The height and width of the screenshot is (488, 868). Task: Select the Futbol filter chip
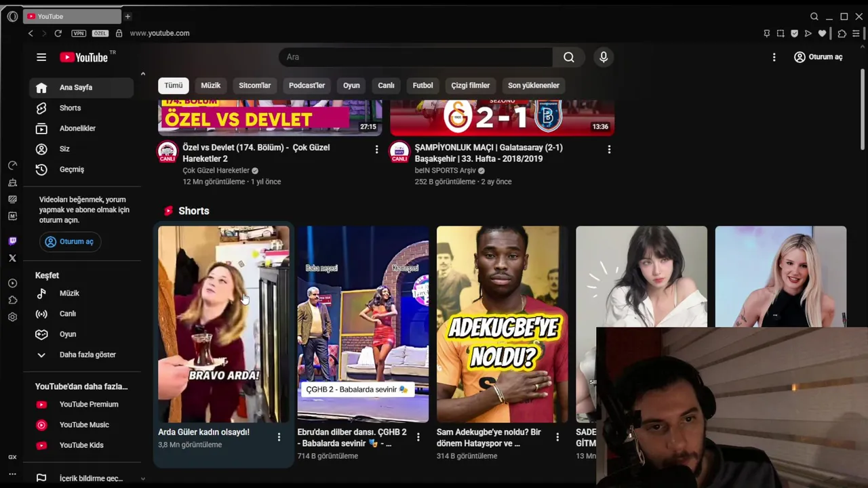[x=422, y=85]
